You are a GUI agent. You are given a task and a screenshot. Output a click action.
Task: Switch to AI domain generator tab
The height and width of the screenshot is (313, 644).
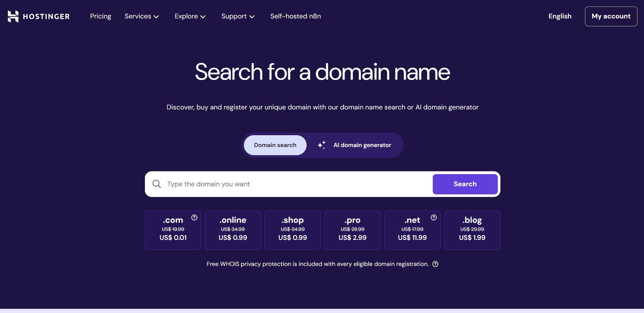(x=362, y=145)
